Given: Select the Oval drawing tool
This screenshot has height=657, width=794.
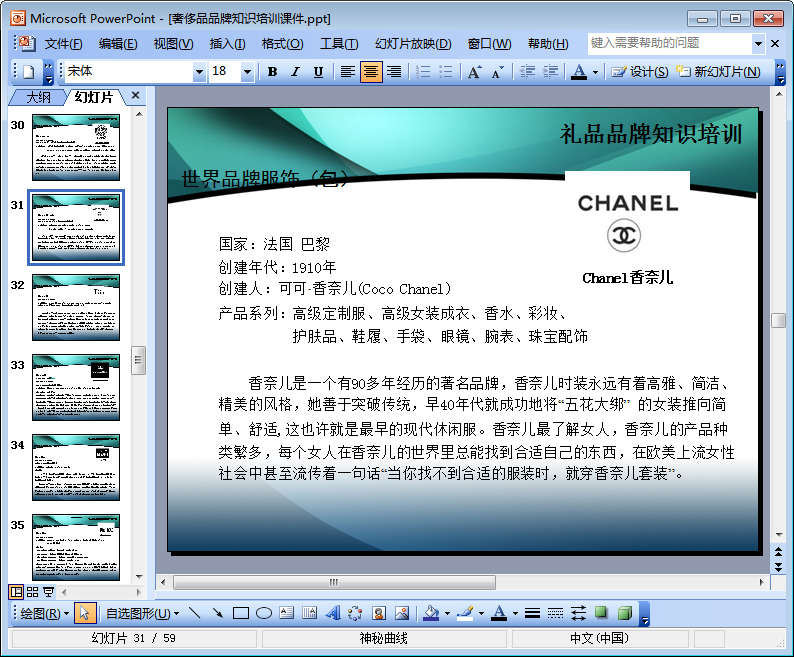Looking at the screenshot, I should tap(264, 613).
